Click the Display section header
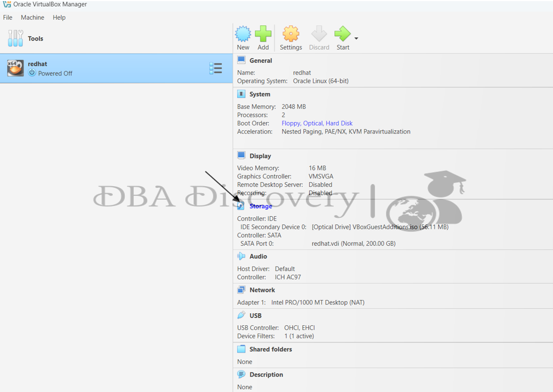 click(260, 156)
